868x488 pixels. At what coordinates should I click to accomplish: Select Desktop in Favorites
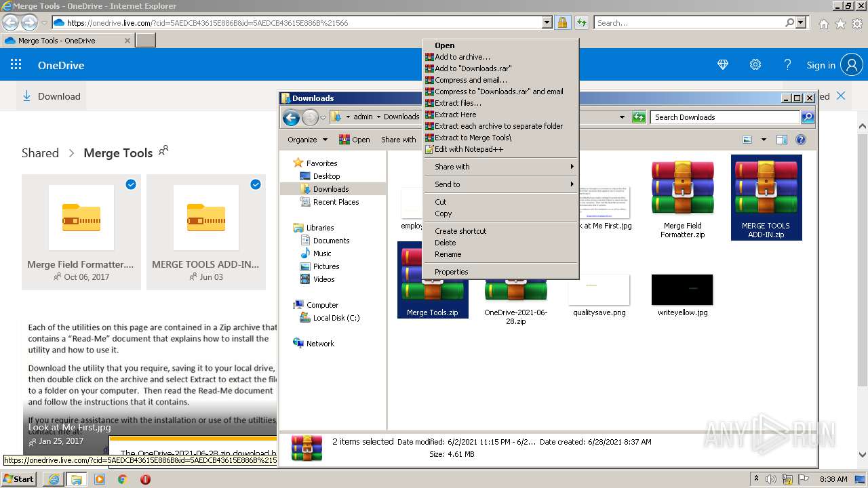tap(326, 176)
